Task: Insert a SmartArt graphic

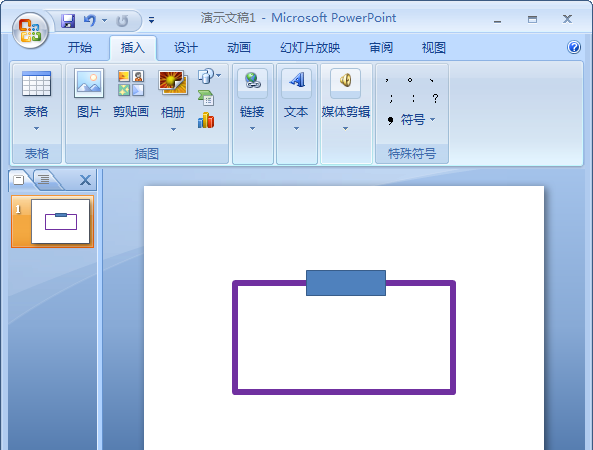Action: [x=206, y=98]
